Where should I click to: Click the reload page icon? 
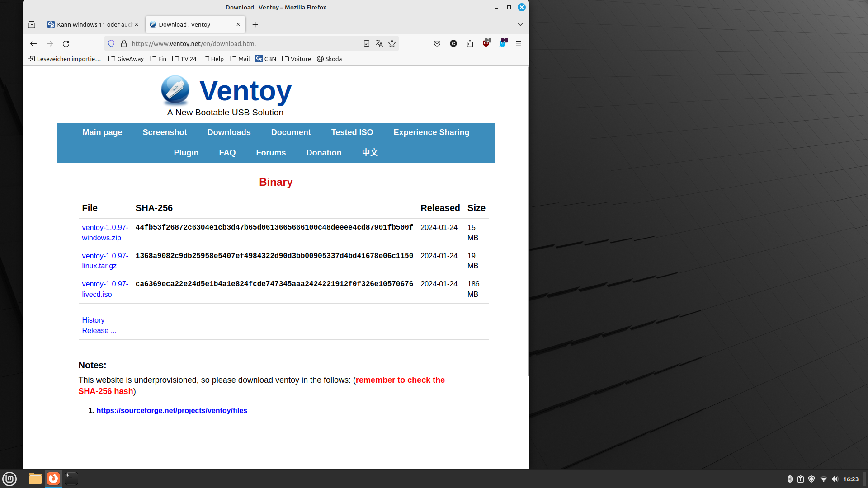pyautogui.click(x=66, y=44)
